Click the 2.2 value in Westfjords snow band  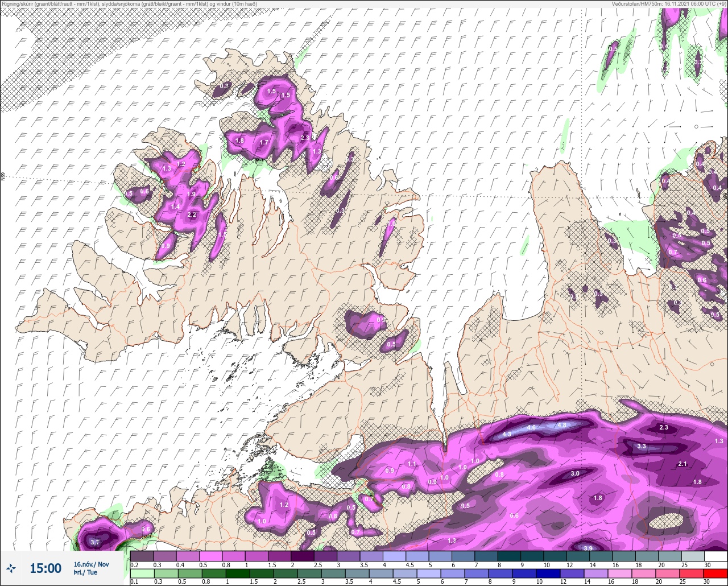point(192,214)
